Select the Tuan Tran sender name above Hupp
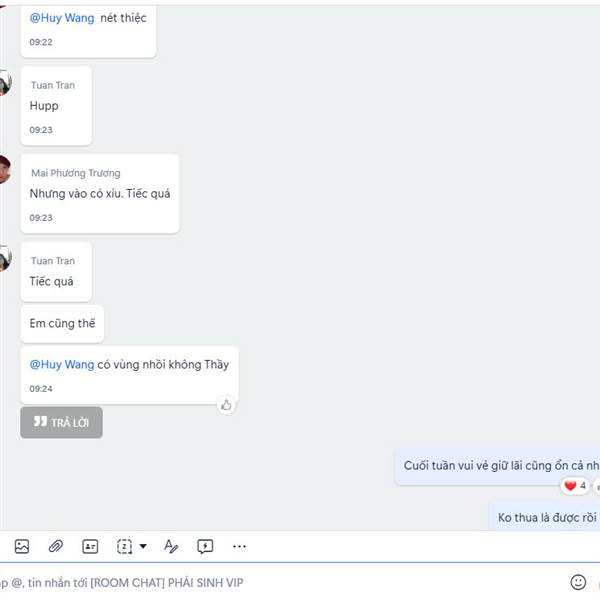 pos(53,85)
